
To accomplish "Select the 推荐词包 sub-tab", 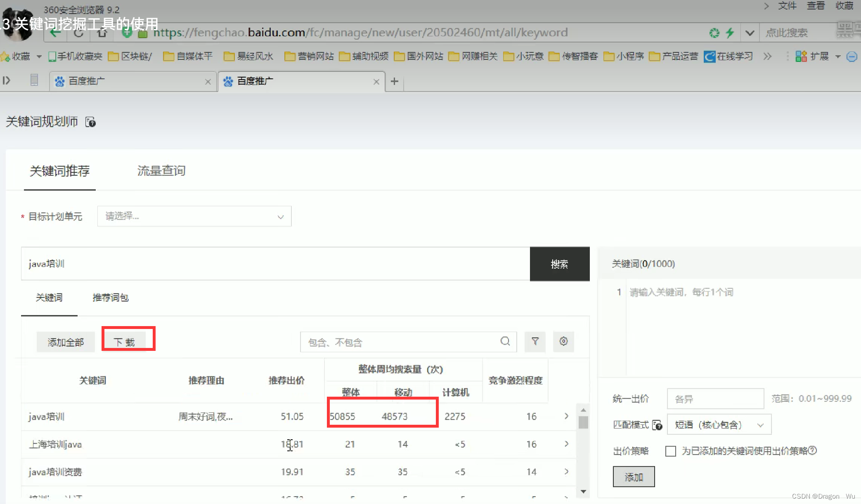I will pos(111,298).
